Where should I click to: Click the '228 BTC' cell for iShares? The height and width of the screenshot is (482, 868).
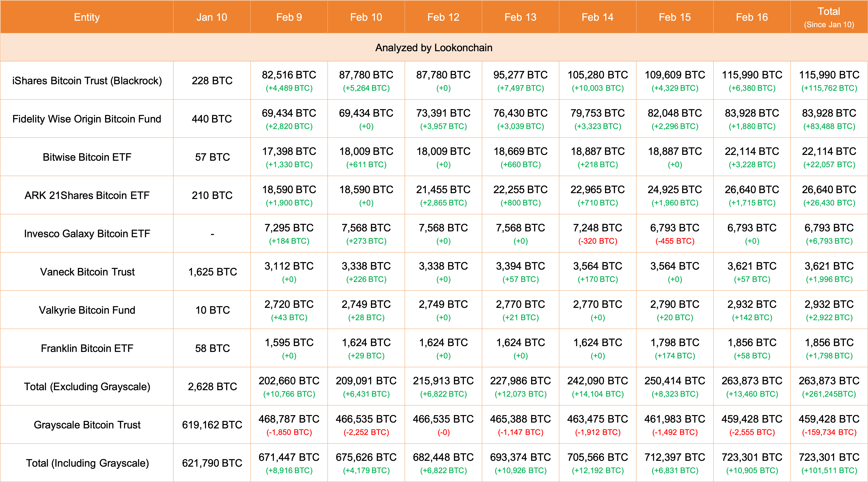(x=212, y=81)
